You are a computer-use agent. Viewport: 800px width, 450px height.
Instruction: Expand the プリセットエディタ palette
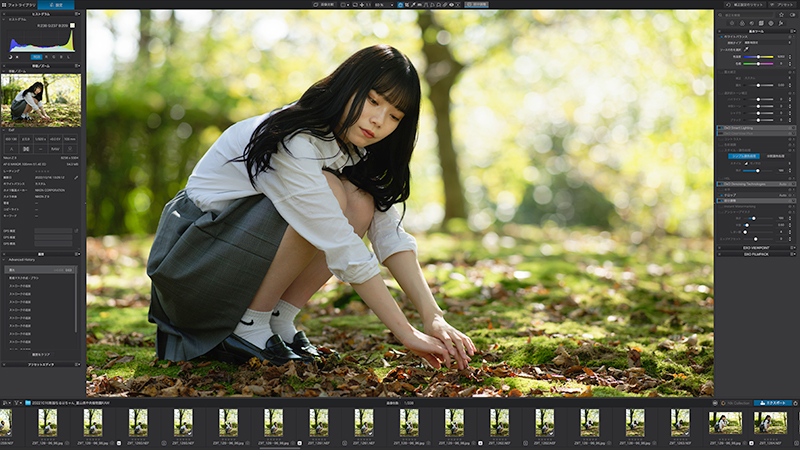coord(41,364)
